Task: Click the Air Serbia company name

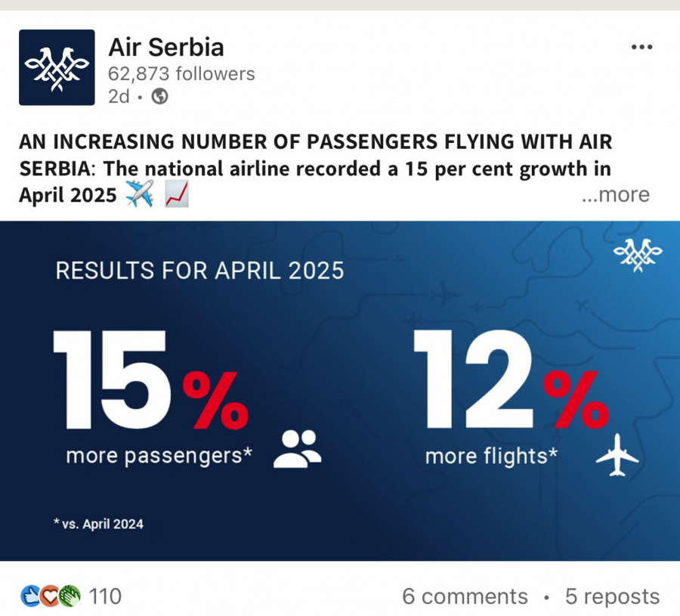Action: pos(166,48)
